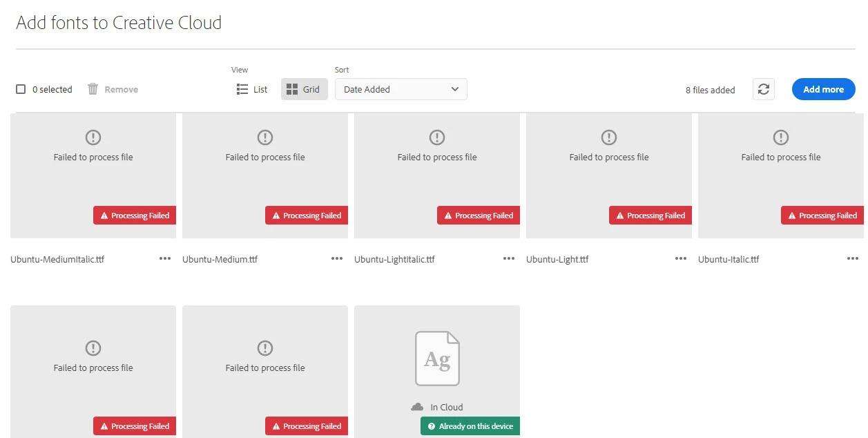Click Processing Failed badge on Ubuntu-Italic.ttf
Screen dimensions: 868x438
click(x=822, y=216)
